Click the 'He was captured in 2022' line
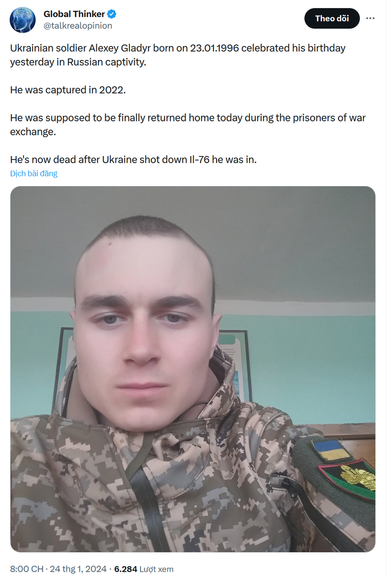This screenshot has width=392, height=577. pos(68,90)
